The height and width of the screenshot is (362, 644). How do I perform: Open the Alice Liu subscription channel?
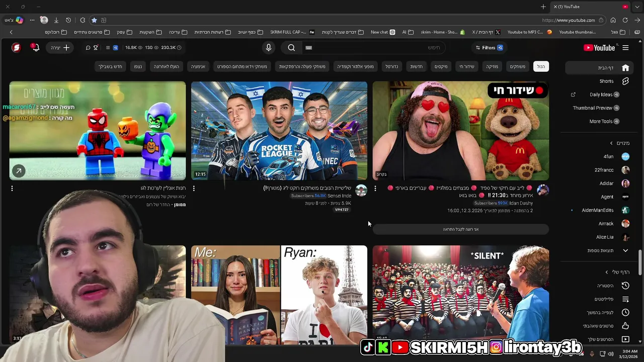click(599, 237)
